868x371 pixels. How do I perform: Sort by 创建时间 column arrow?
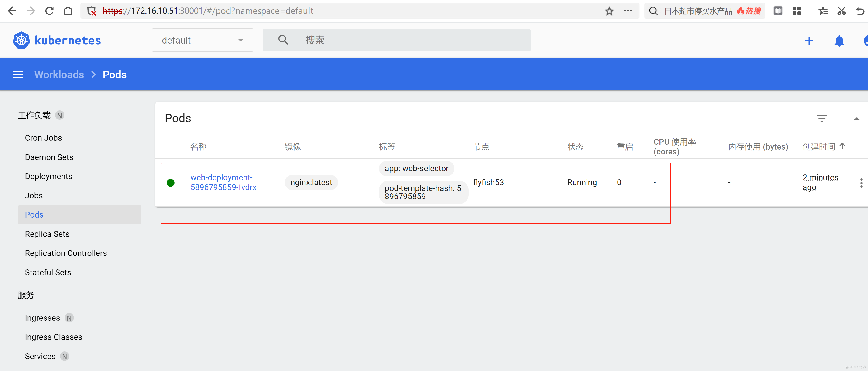pyautogui.click(x=842, y=146)
